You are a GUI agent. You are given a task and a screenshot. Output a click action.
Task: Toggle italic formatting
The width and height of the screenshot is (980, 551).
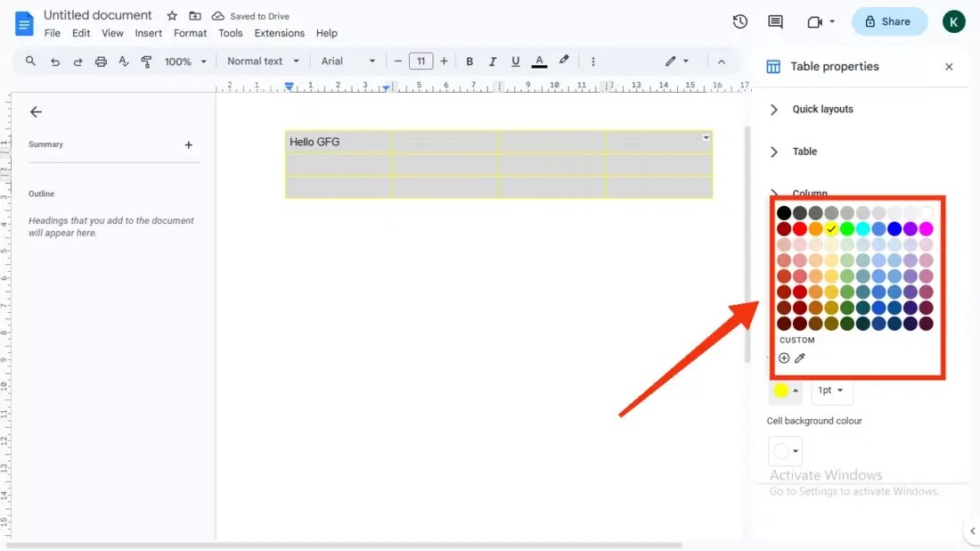493,61
